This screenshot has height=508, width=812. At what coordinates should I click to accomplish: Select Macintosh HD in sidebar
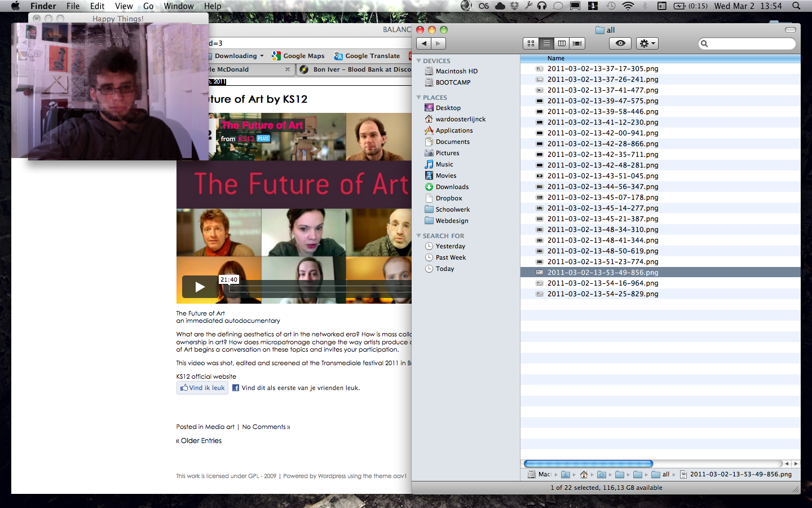pyautogui.click(x=456, y=71)
